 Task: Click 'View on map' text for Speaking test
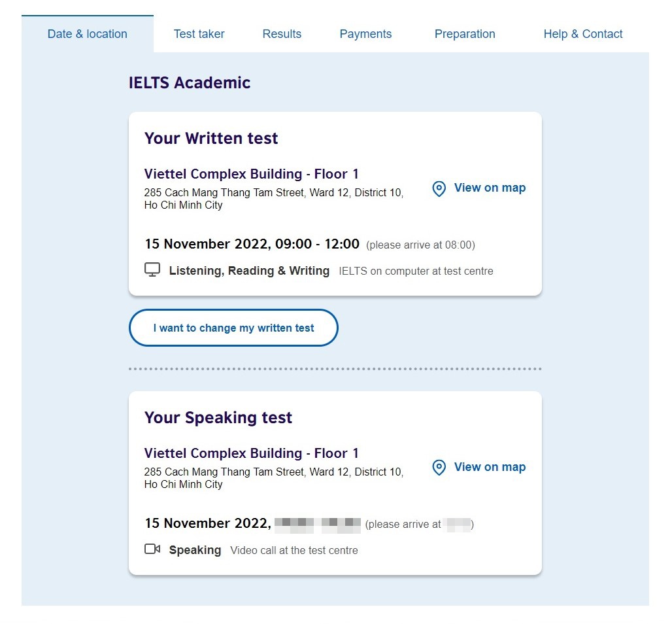coord(490,467)
